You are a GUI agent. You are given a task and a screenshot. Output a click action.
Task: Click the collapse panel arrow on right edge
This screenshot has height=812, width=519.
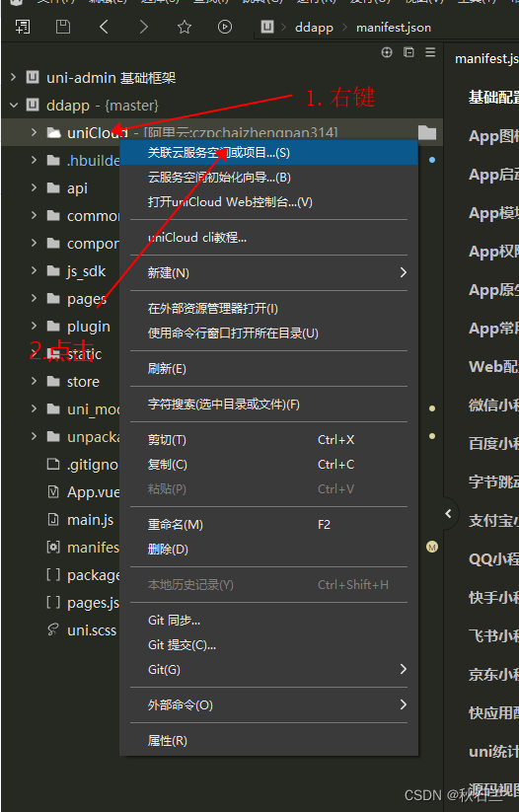(449, 513)
